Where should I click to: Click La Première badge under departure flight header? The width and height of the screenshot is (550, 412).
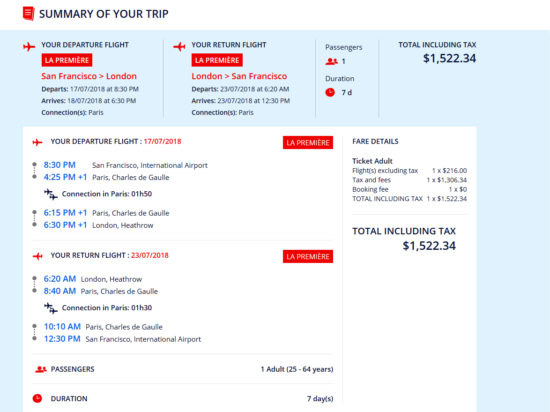(67, 60)
